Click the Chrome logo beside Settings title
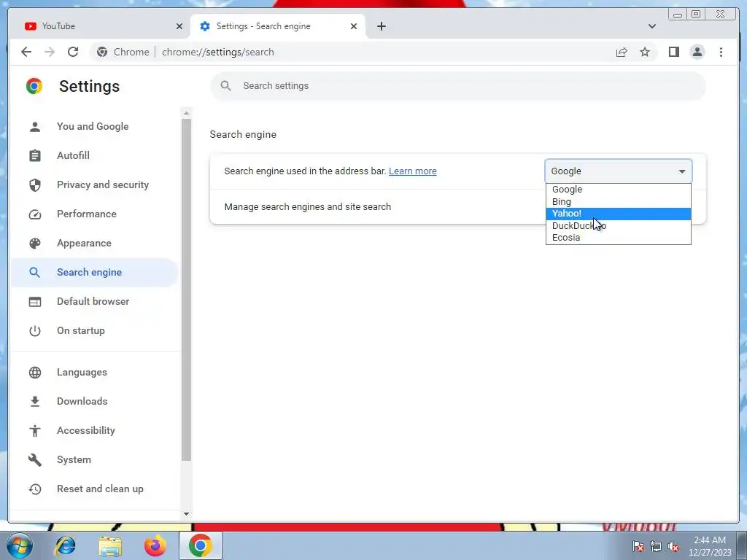The image size is (747, 560). 34,86
